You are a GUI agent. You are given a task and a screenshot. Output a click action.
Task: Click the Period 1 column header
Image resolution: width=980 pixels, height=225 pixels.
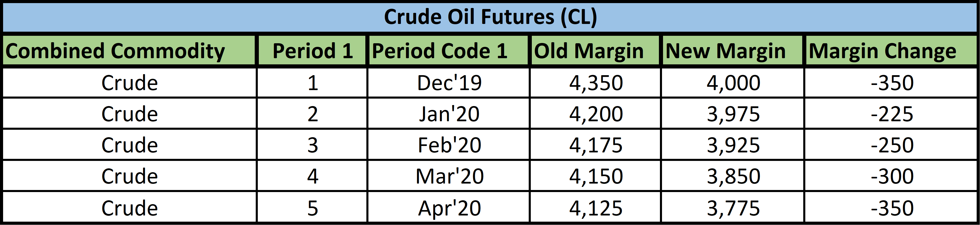[312, 51]
